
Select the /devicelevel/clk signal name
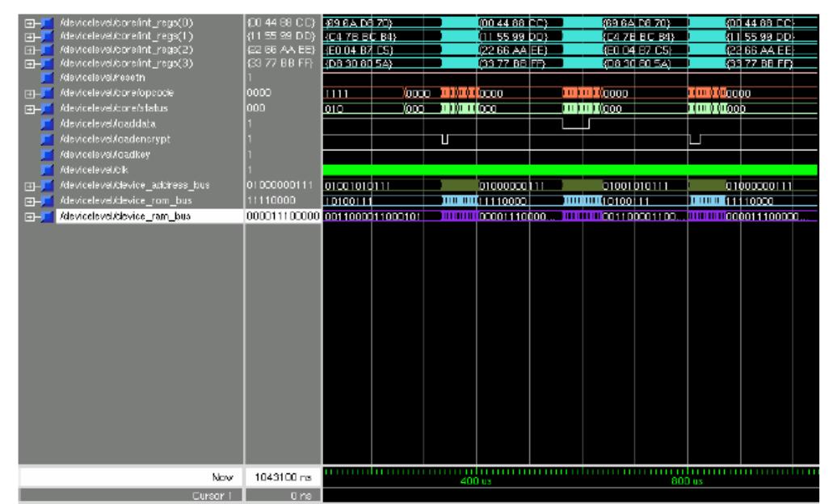click(94, 170)
